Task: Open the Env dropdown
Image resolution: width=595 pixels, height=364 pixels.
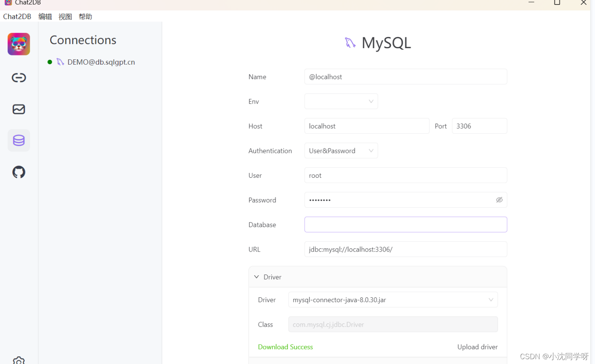Action: 341,102
